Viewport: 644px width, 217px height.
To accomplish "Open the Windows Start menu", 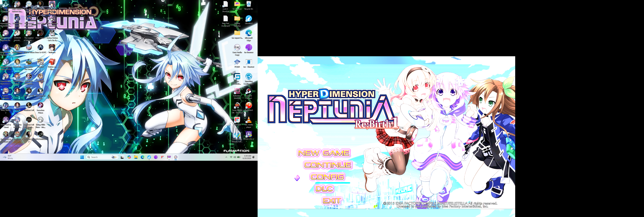I will click(82, 157).
